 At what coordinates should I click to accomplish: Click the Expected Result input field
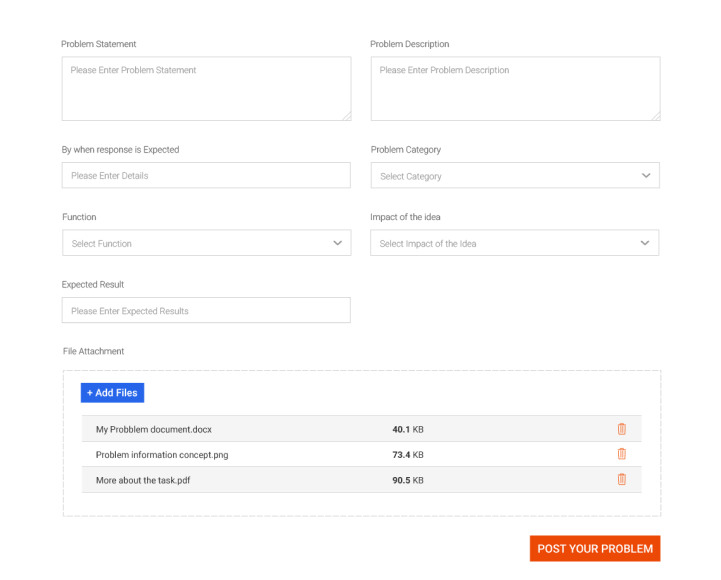click(205, 310)
